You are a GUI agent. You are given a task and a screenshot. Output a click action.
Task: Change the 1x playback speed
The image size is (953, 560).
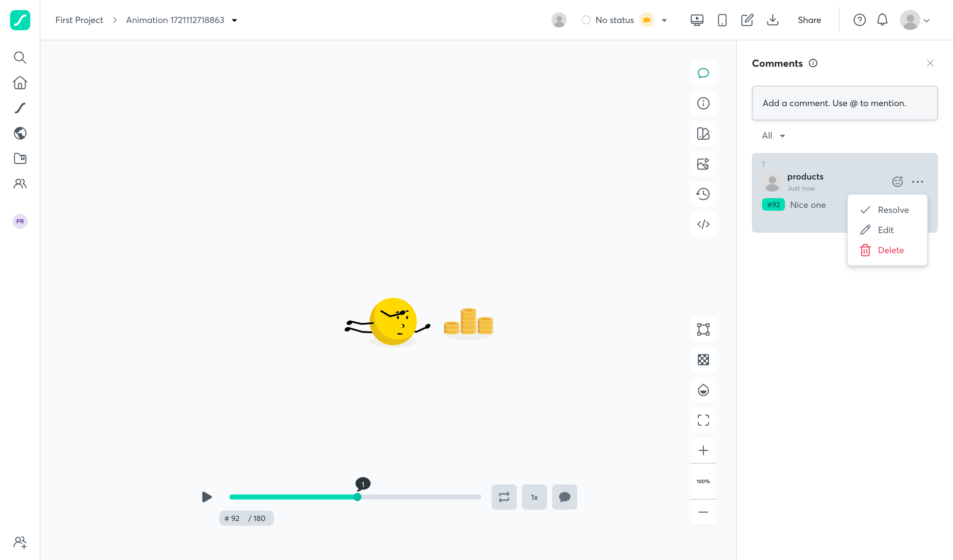pos(534,497)
